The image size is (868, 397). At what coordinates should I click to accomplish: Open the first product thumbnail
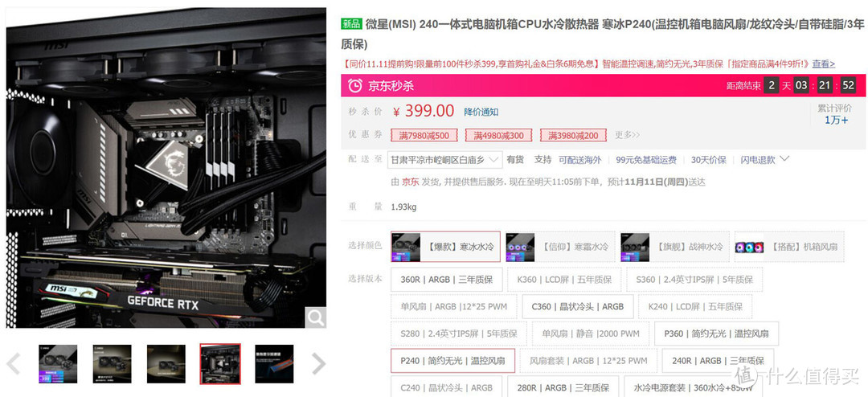(58, 364)
